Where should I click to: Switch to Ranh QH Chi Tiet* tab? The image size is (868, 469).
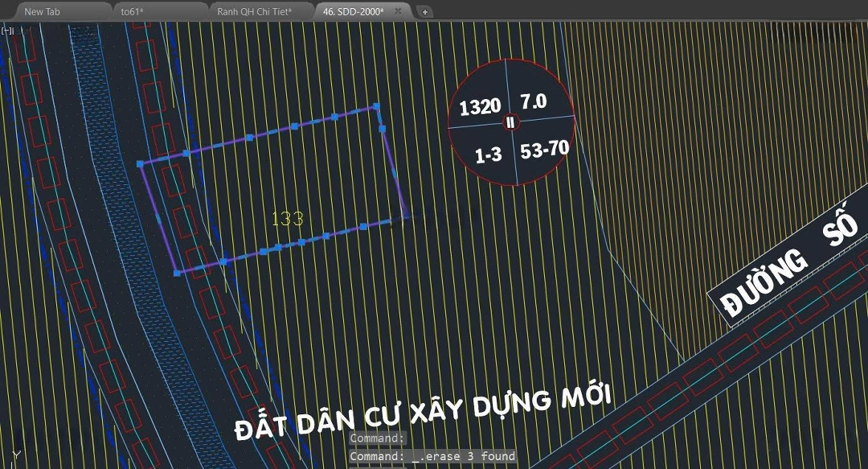pyautogui.click(x=254, y=12)
